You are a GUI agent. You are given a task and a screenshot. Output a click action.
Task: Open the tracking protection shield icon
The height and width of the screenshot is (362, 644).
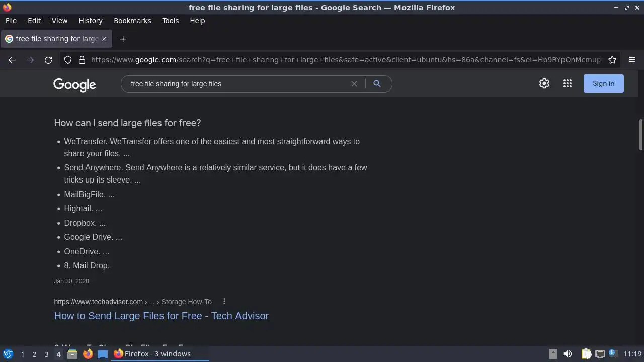(x=68, y=60)
